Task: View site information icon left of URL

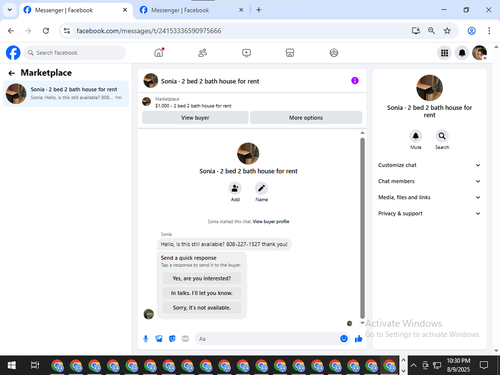Action: pos(67,31)
